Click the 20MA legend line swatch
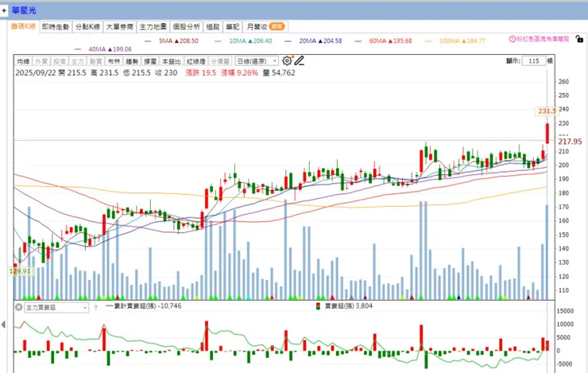 (288, 41)
